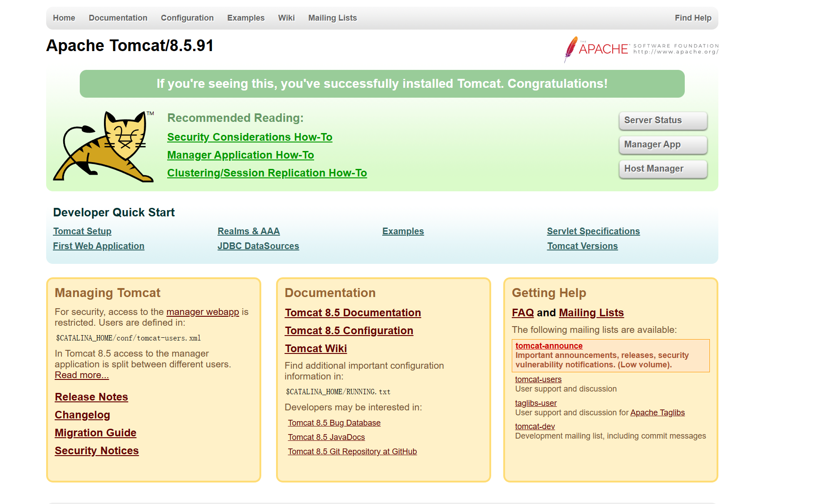Open Tomcat 8.5 Bug Database link
The height and width of the screenshot is (504, 821).
click(x=334, y=423)
